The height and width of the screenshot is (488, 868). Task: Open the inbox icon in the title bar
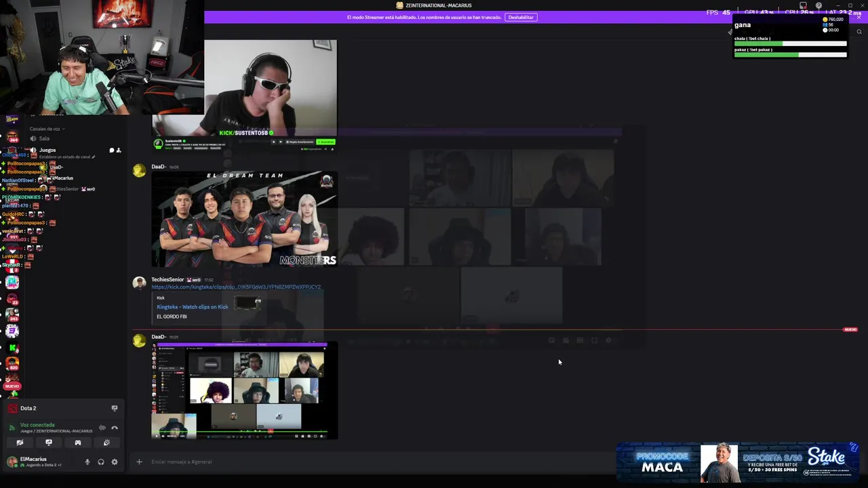(803, 5)
